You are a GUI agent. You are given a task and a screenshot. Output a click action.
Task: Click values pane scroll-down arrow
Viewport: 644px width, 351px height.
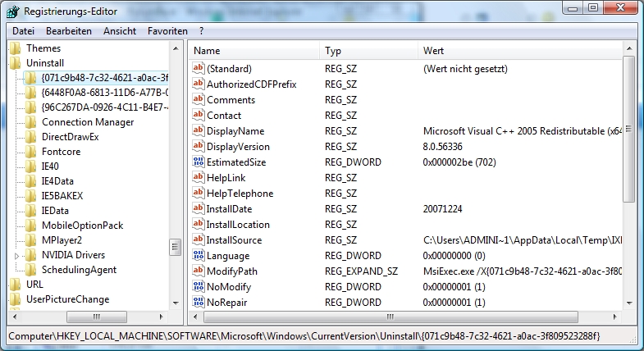628,303
